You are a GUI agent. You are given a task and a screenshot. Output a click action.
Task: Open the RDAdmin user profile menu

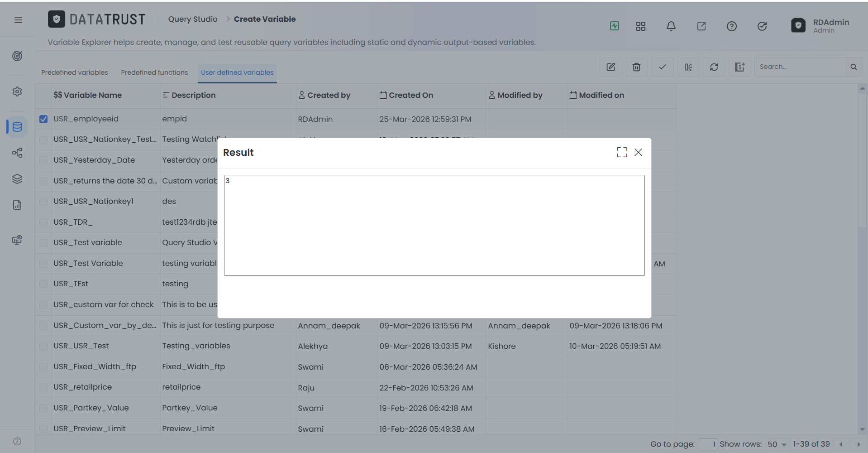click(820, 26)
